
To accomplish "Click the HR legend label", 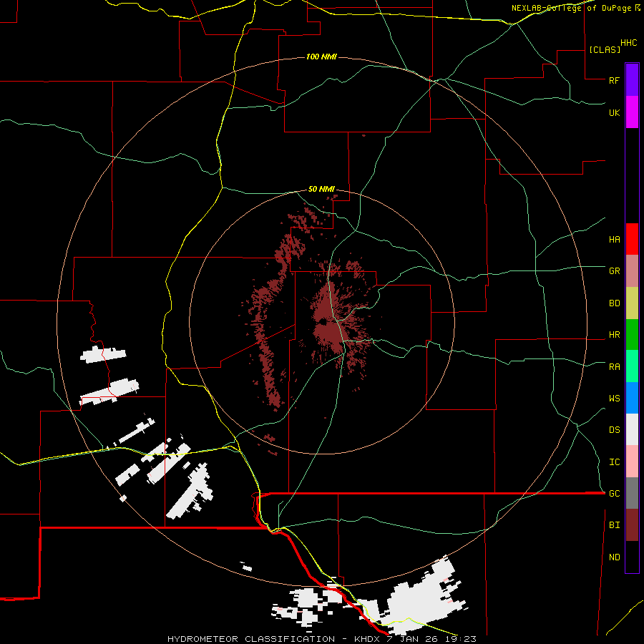I will point(614,335).
